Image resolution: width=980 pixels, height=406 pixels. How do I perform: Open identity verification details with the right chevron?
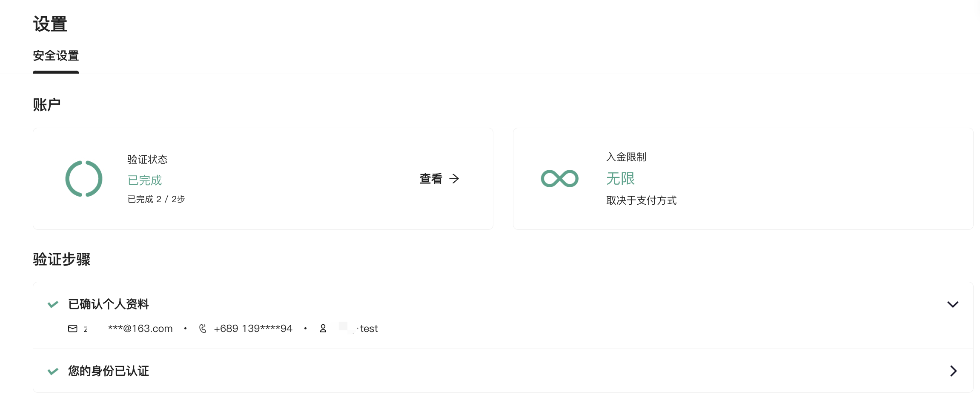(954, 371)
